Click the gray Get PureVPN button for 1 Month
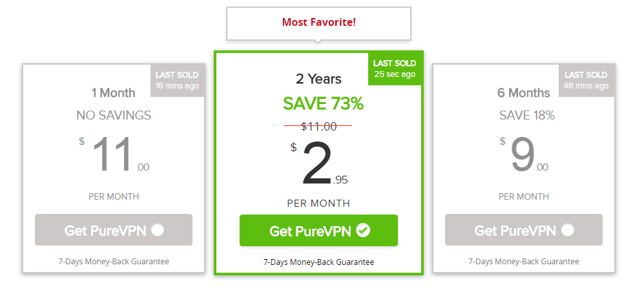The height and width of the screenshot is (294, 644). pyautogui.click(x=113, y=230)
